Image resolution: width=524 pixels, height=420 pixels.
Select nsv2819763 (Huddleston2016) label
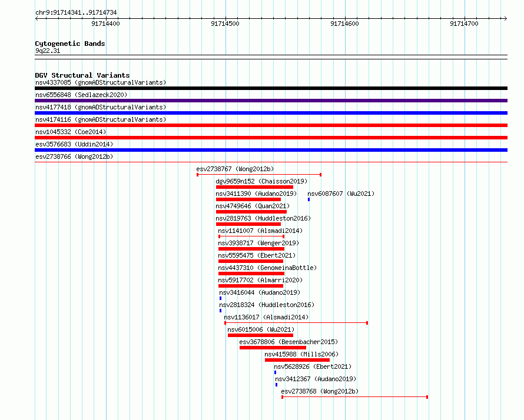[x=263, y=218]
